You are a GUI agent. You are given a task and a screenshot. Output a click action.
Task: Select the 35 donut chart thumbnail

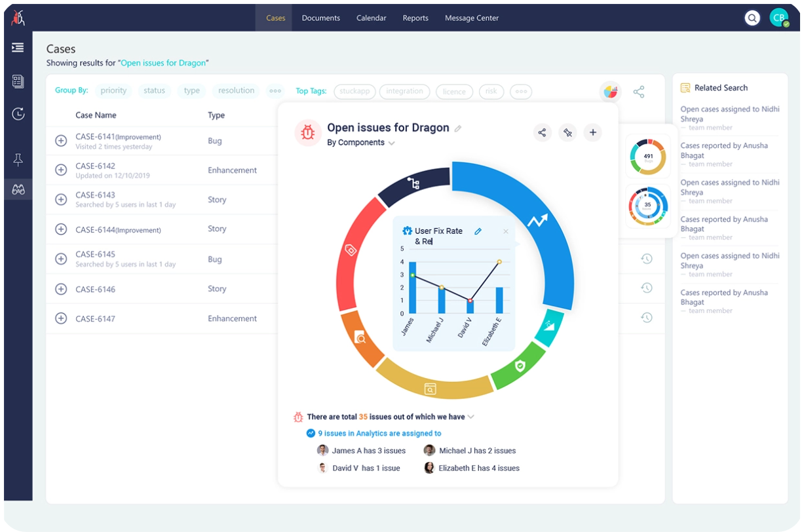(x=648, y=205)
